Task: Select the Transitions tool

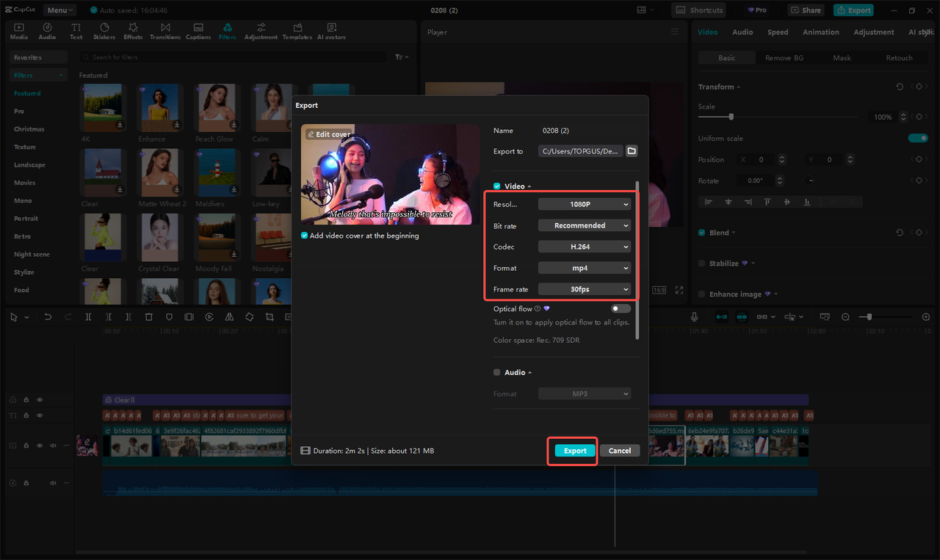Action: 165,29
